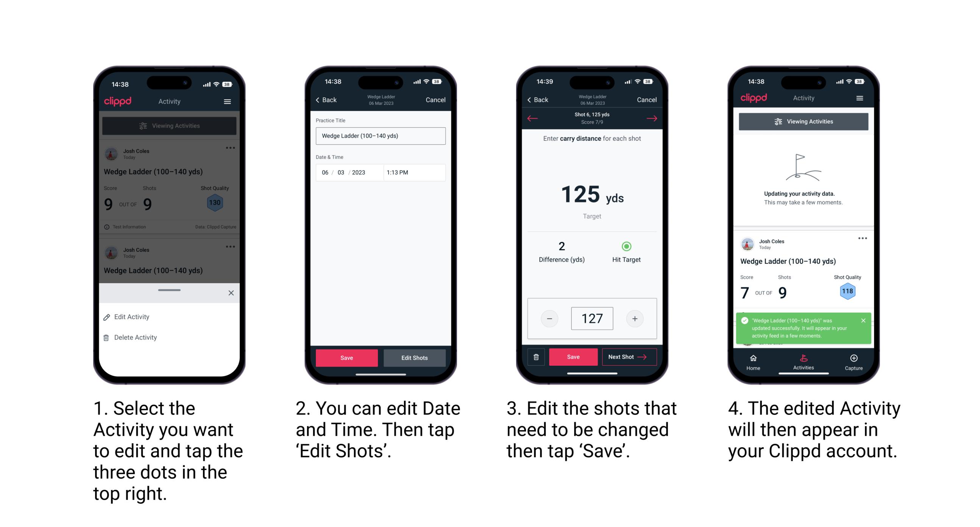Select Edit Activity from context menu
Screen dimensions: 980x527
point(133,317)
